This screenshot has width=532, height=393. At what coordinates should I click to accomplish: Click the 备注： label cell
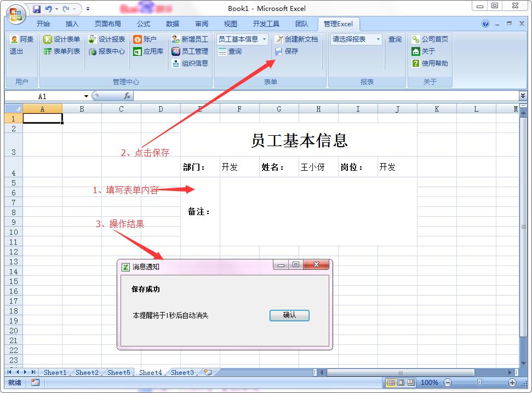200,212
